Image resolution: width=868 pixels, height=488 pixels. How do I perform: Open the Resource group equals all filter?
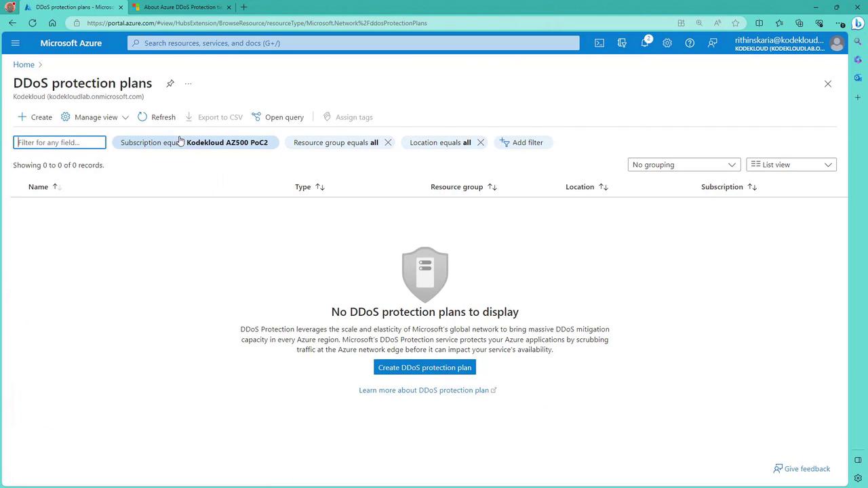click(336, 142)
